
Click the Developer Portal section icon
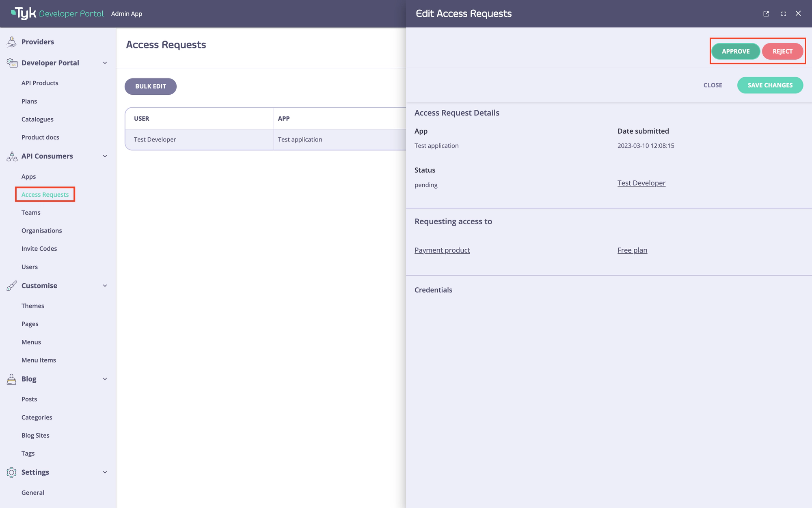click(x=12, y=63)
